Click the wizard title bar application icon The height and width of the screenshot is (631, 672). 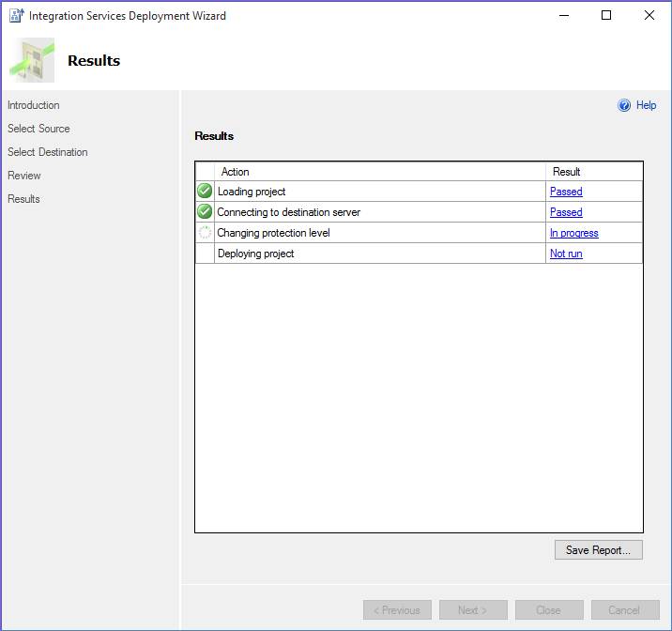17,15
